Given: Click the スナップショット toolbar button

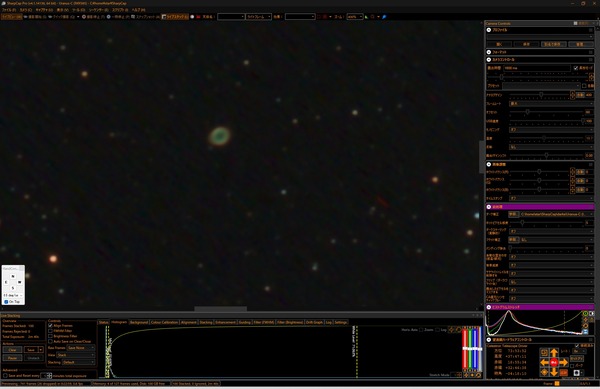Looking at the screenshot, I should coord(146,17).
